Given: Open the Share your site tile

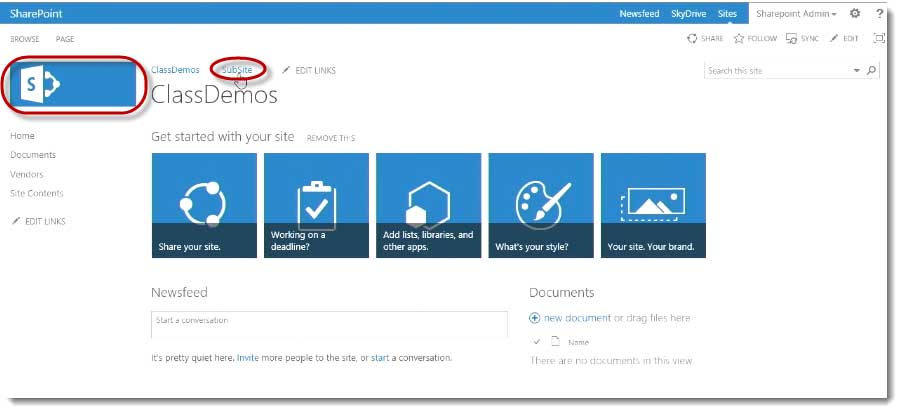Looking at the screenshot, I should tap(204, 205).
